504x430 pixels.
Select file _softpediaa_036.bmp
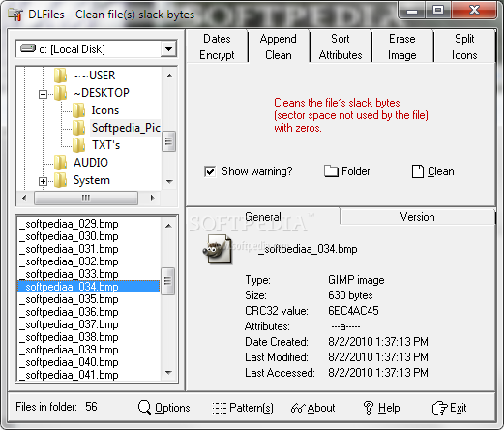(x=89, y=312)
